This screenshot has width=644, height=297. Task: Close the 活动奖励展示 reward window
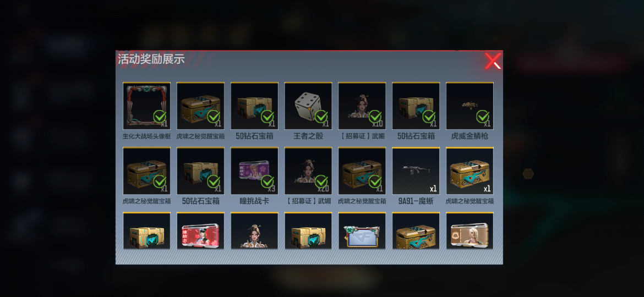tap(493, 61)
